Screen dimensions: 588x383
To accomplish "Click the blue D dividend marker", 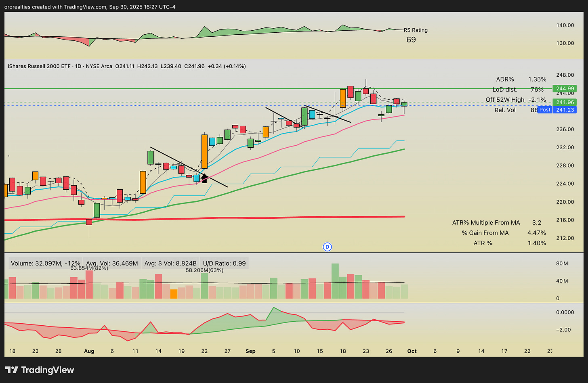I will (328, 247).
